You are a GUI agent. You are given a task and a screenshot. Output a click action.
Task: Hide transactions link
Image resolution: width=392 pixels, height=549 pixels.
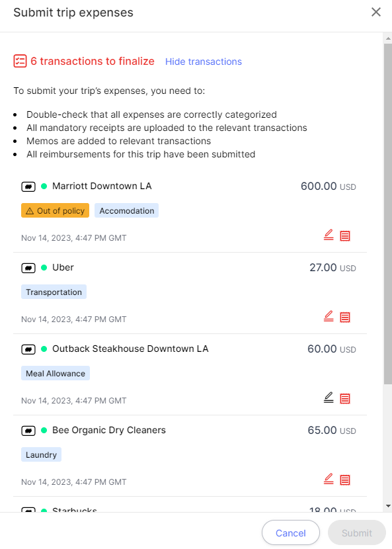[x=204, y=62]
